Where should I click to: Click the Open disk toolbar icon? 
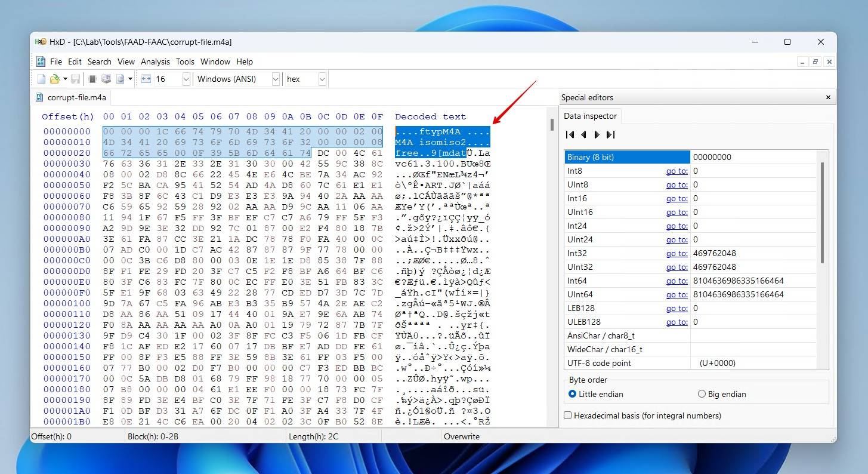click(x=106, y=79)
